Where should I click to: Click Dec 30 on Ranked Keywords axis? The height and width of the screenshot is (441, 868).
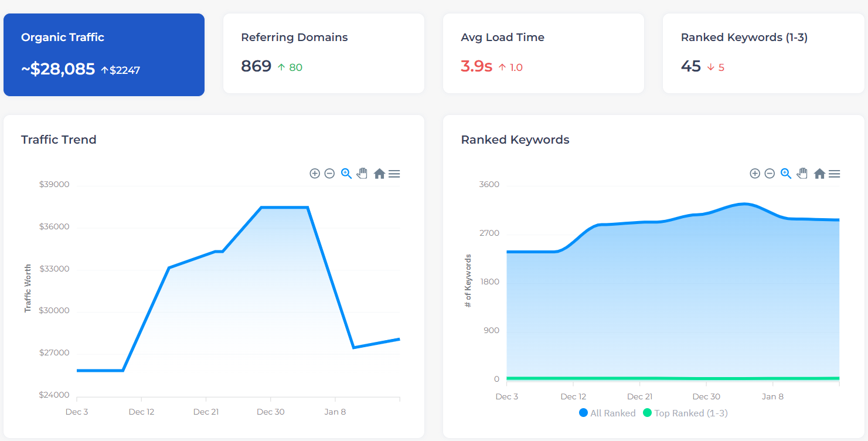(706, 396)
